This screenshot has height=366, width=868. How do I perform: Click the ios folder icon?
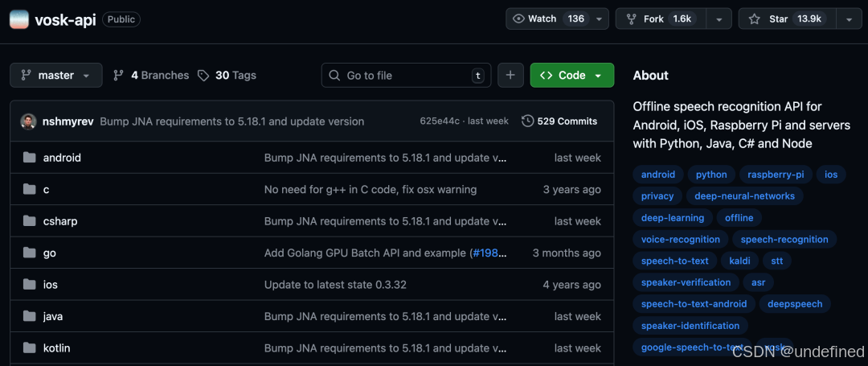(30, 285)
